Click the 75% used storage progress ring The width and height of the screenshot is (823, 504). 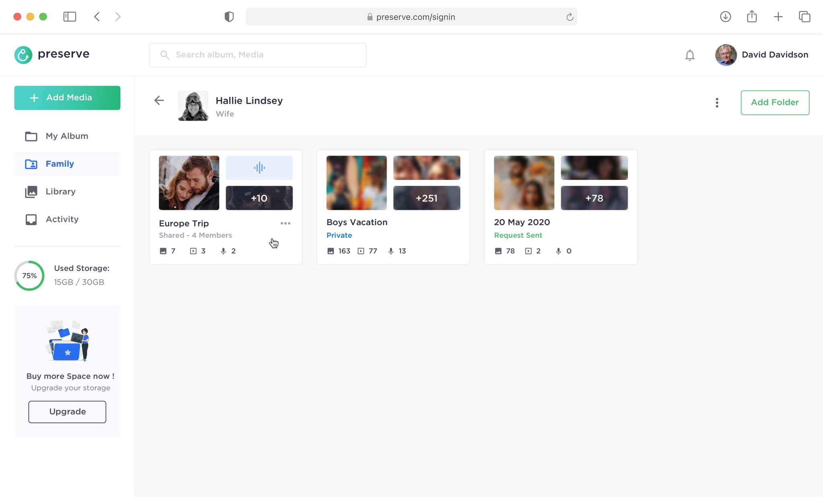[x=29, y=276]
